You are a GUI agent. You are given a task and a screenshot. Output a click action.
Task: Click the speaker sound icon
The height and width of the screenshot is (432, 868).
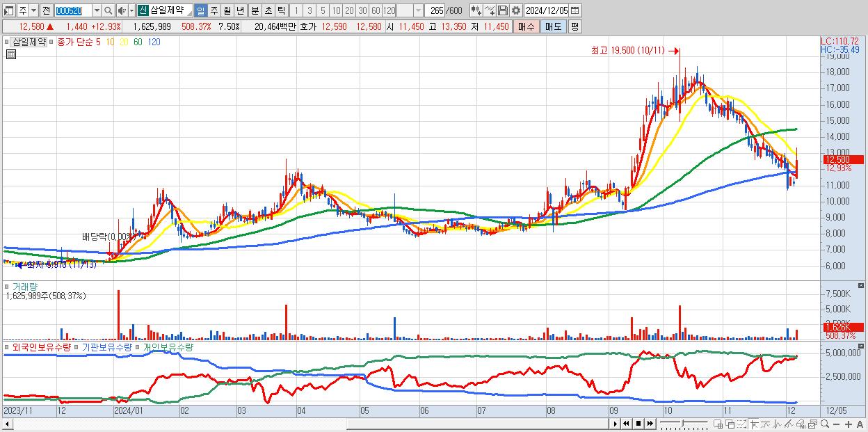[x=122, y=10]
